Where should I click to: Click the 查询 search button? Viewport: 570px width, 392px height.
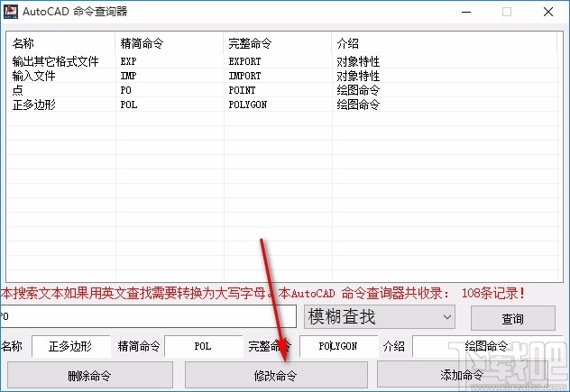pos(513,318)
